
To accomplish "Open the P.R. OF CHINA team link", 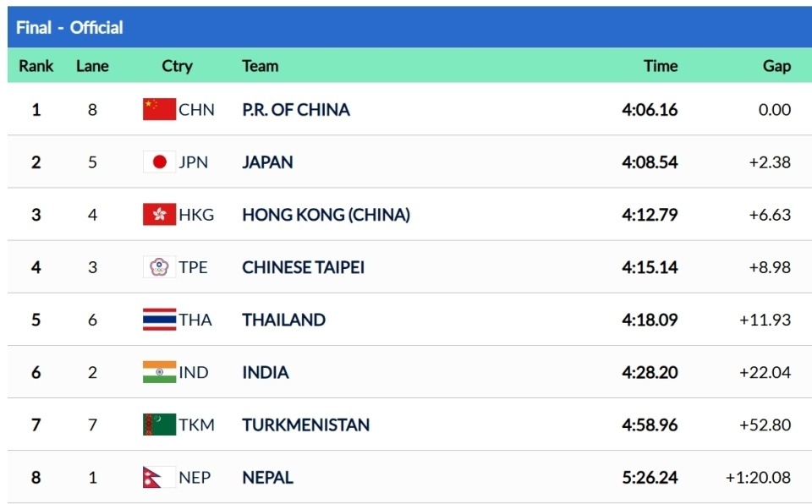I will (x=295, y=109).
